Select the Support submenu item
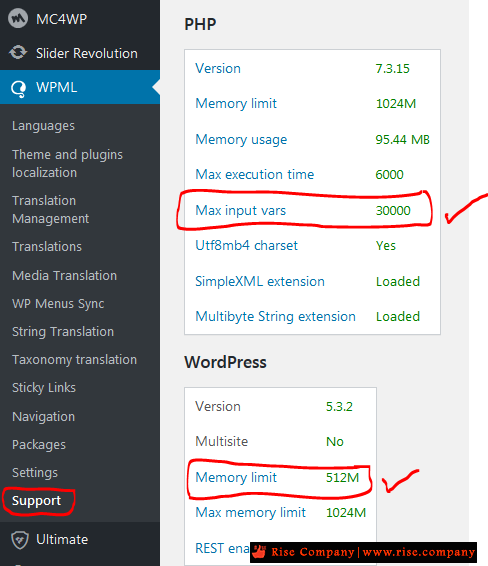The height and width of the screenshot is (566, 488). pyautogui.click(x=36, y=501)
